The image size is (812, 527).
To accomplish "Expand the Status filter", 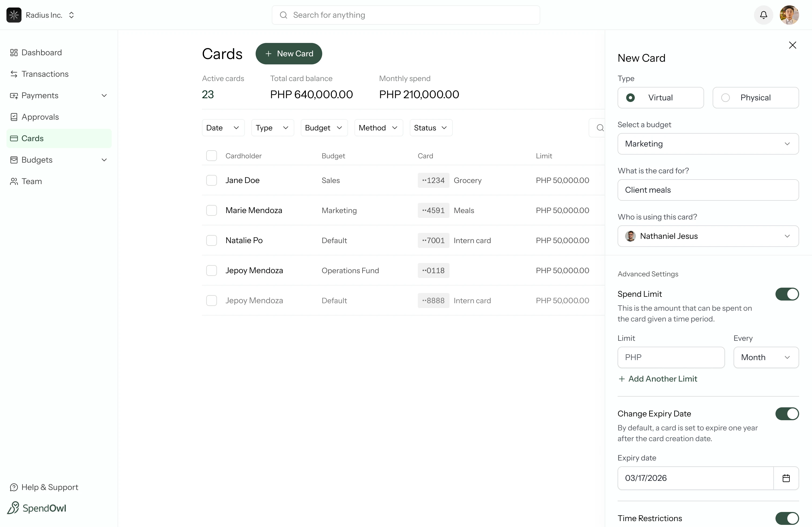I will 430,127.
